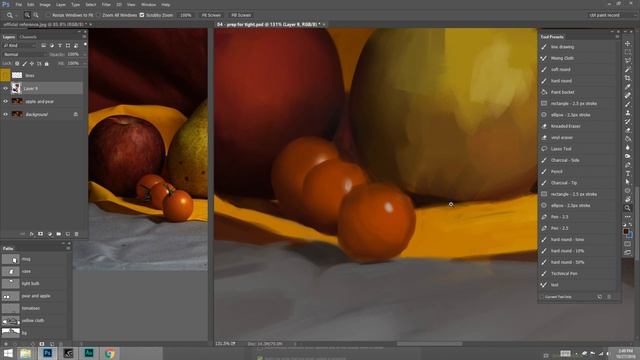
Task: Show the lines layer
Action: coord(6,75)
